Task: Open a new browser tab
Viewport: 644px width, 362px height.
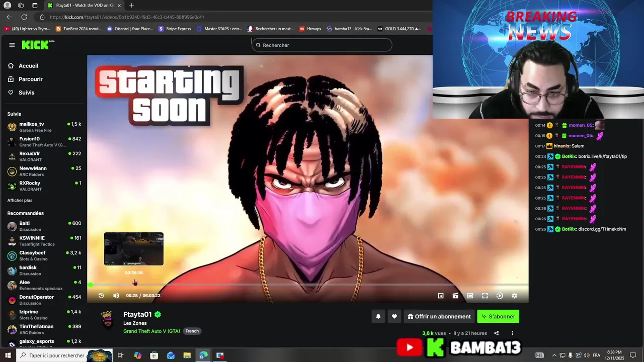Action: pos(131,5)
